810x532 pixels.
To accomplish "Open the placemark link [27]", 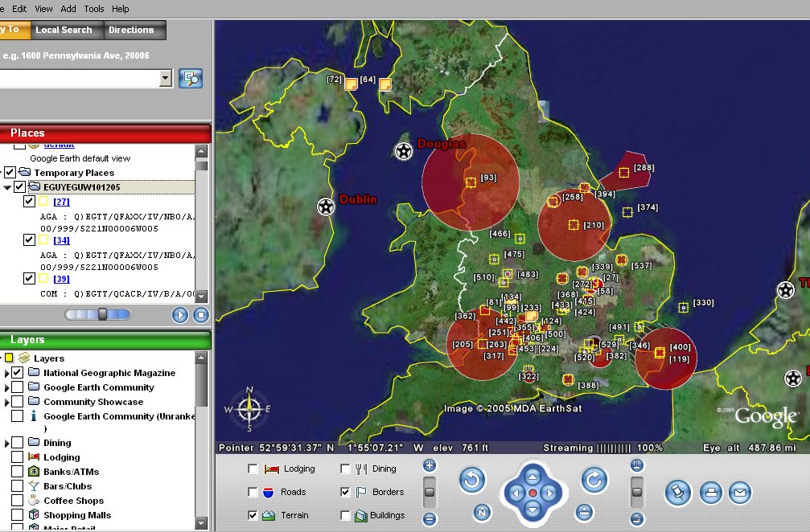I will (x=61, y=202).
